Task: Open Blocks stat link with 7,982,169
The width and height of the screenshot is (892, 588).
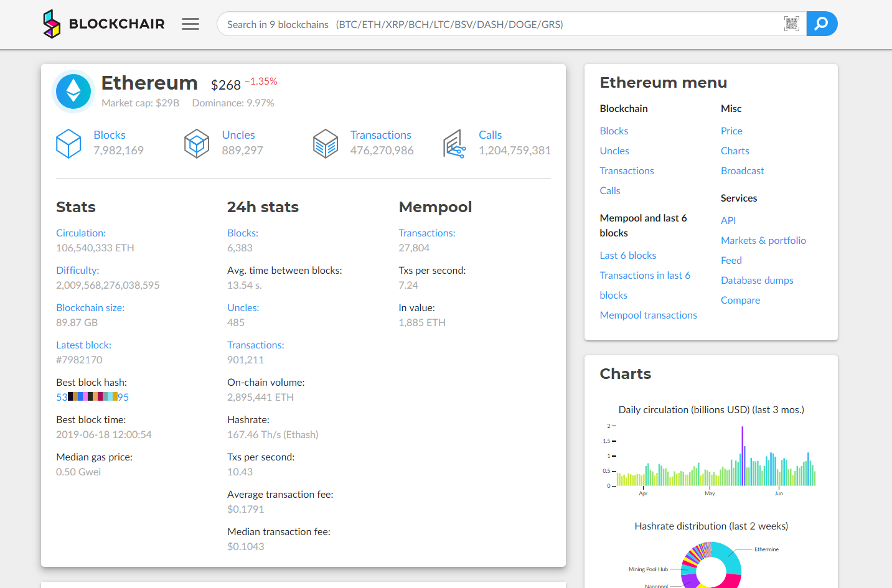Action: [110, 135]
